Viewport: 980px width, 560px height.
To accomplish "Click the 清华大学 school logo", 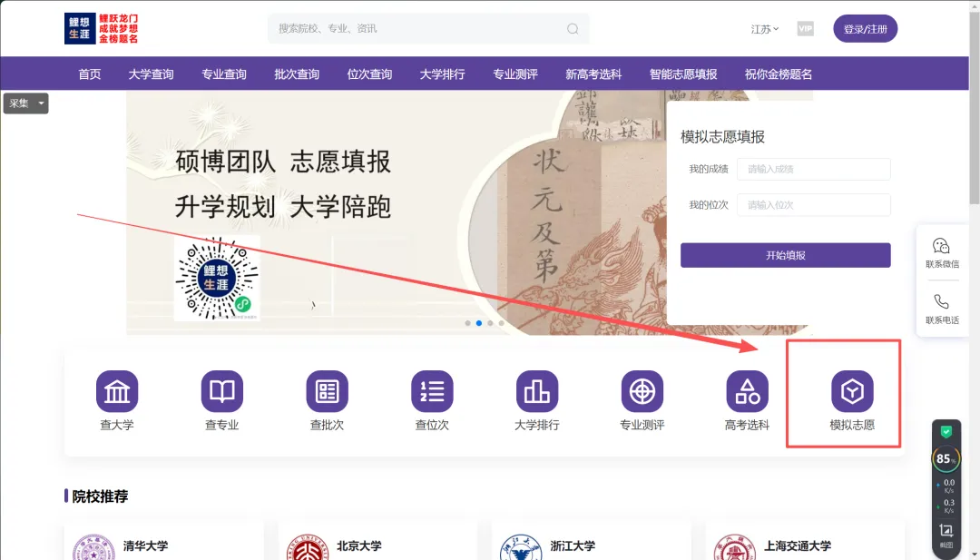I will point(93,548).
